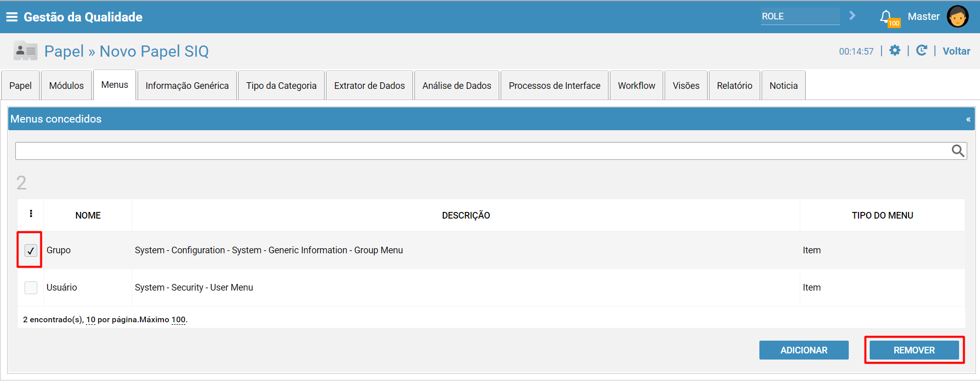Click the REMOVER button
The image size is (980, 382).
(x=914, y=350)
